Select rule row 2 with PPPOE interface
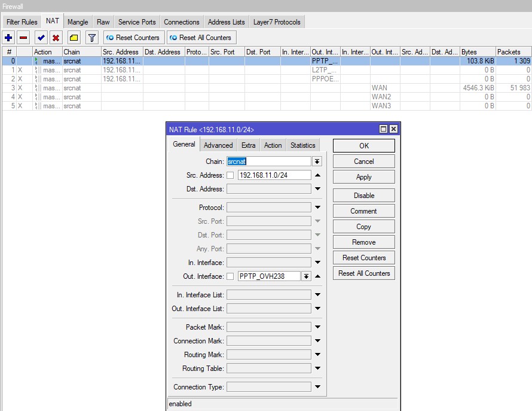This screenshot has height=411, width=532. 267,79
